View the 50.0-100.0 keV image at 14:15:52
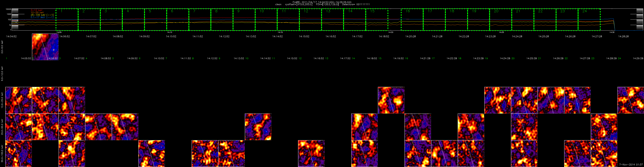This screenshot has width=644, height=167. [311, 153]
